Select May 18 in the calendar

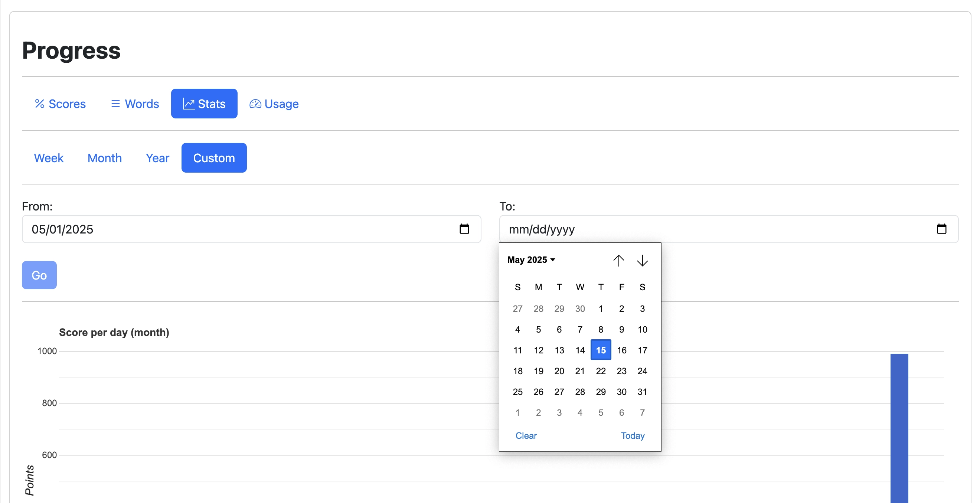click(518, 371)
